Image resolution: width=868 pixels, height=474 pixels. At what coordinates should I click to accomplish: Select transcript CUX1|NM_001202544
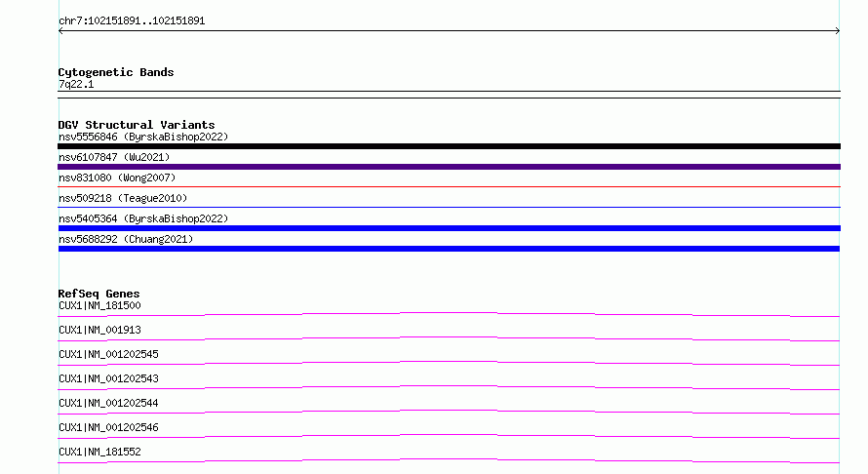(x=108, y=403)
